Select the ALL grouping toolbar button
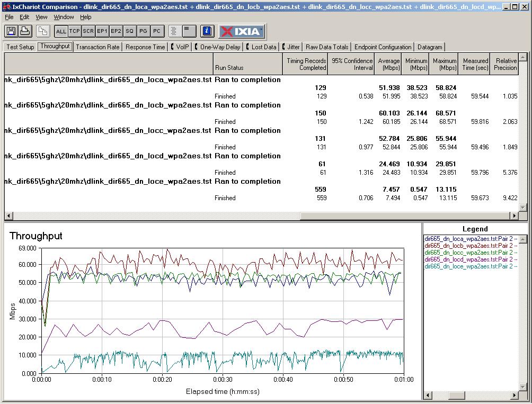 (x=61, y=31)
